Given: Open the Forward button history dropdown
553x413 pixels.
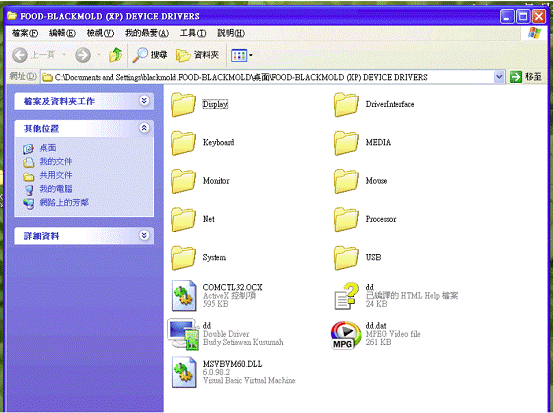Looking at the screenshot, I should 99,55.
